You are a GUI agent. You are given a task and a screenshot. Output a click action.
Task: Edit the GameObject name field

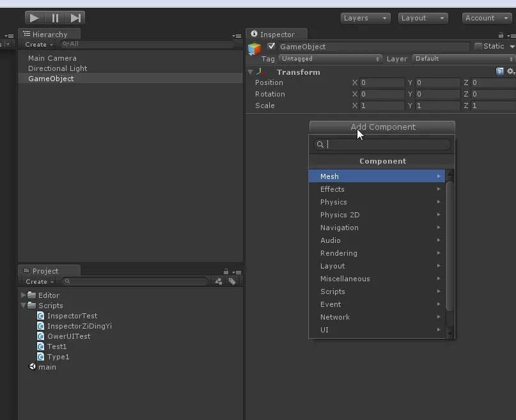point(374,47)
